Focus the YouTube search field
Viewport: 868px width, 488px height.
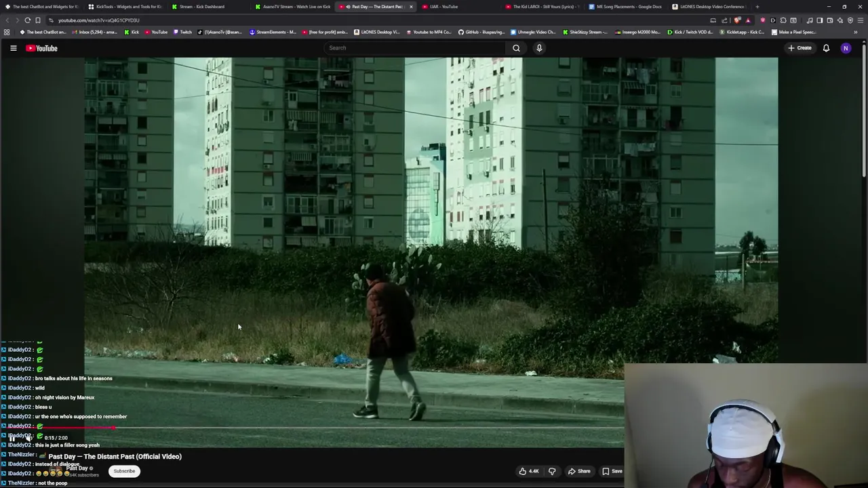(415, 48)
